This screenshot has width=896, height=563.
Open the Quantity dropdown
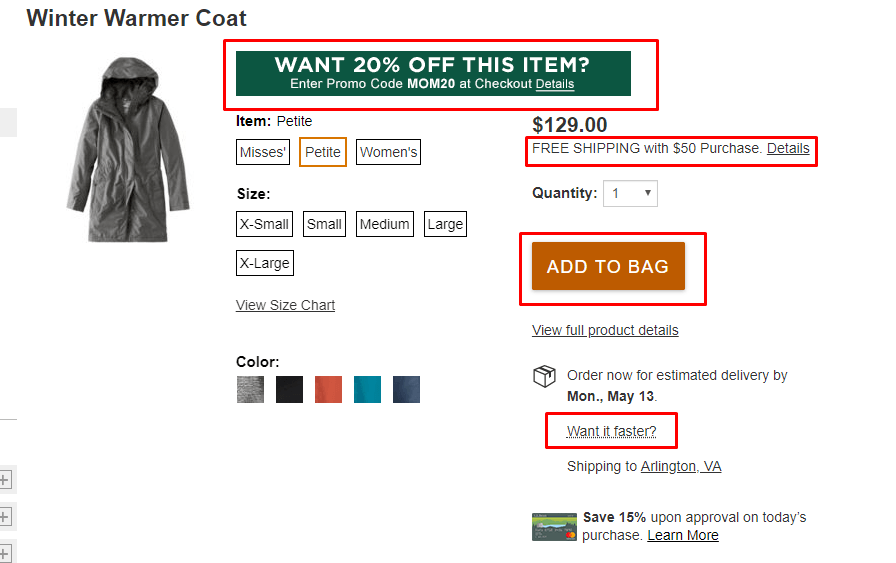[630, 193]
